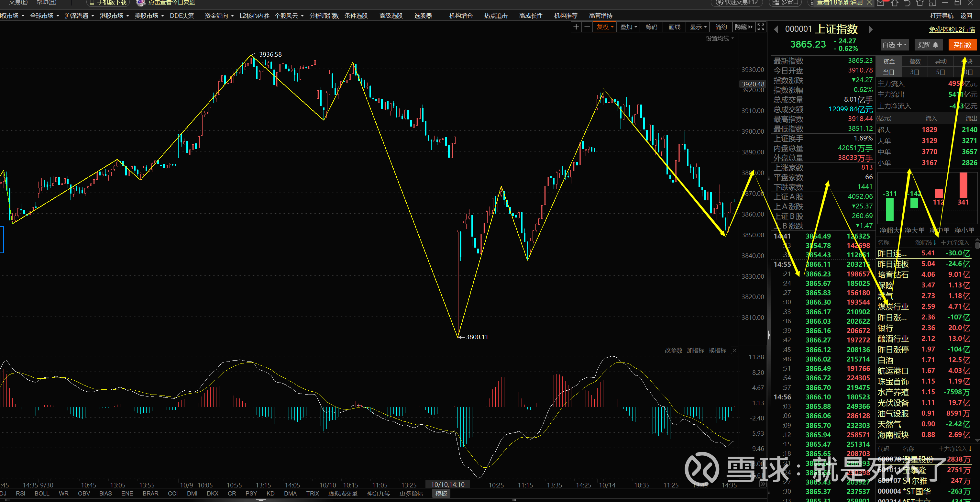
Task: Click the orange 买指数 button
Action: point(962,45)
